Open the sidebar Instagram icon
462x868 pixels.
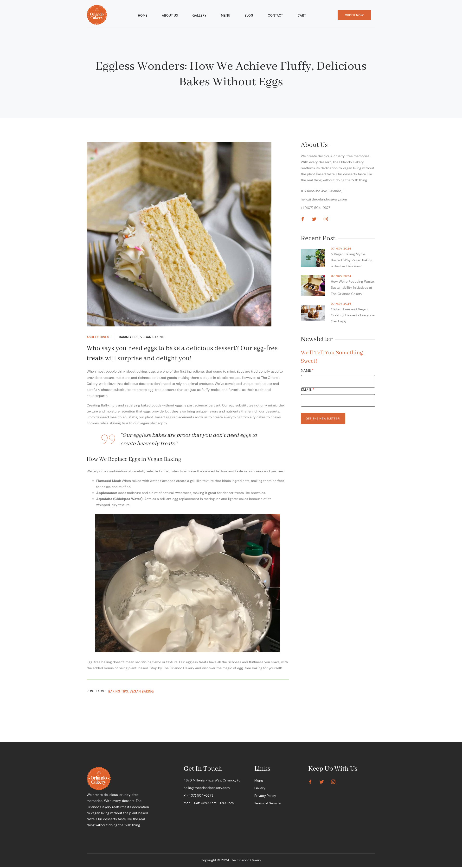pos(326,219)
